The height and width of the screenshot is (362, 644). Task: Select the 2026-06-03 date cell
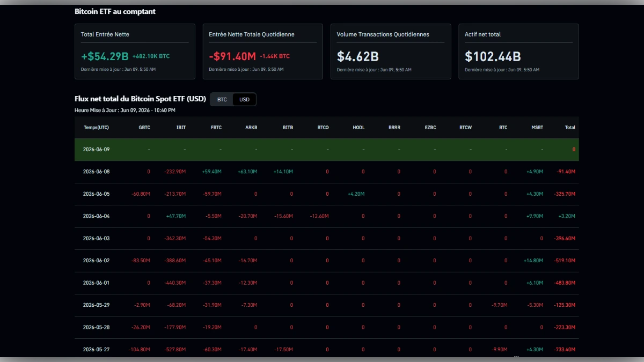point(96,238)
